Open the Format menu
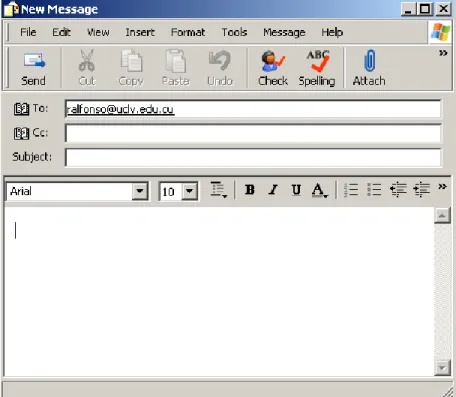 coord(188,32)
